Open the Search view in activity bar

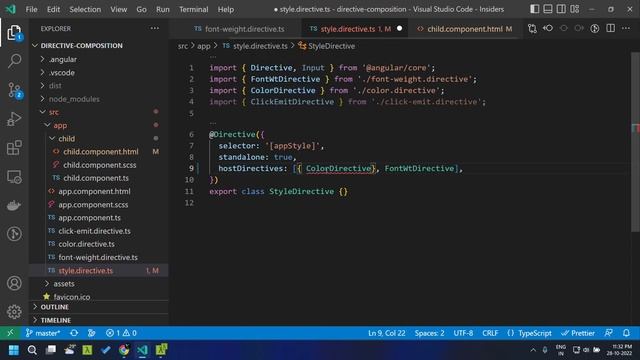pyautogui.click(x=14, y=61)
